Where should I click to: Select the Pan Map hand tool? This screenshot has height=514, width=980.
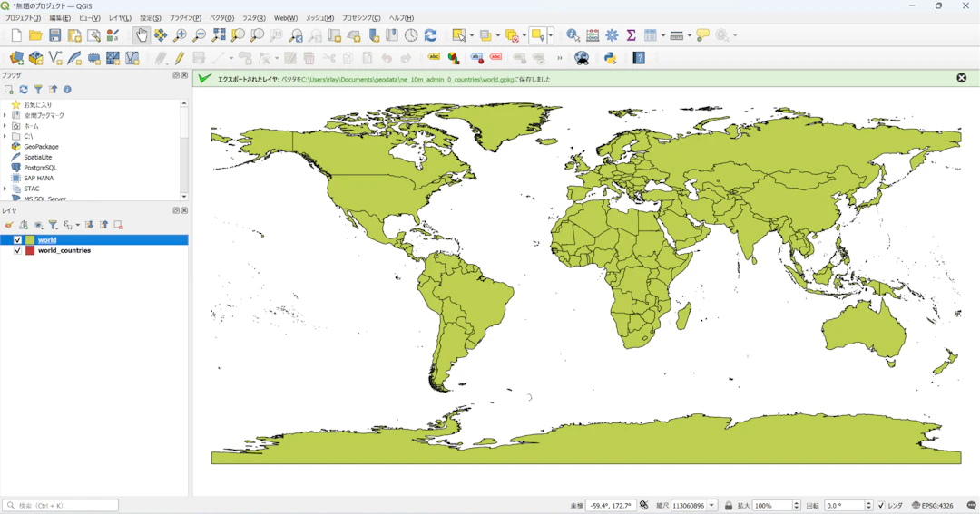point(142,35)
